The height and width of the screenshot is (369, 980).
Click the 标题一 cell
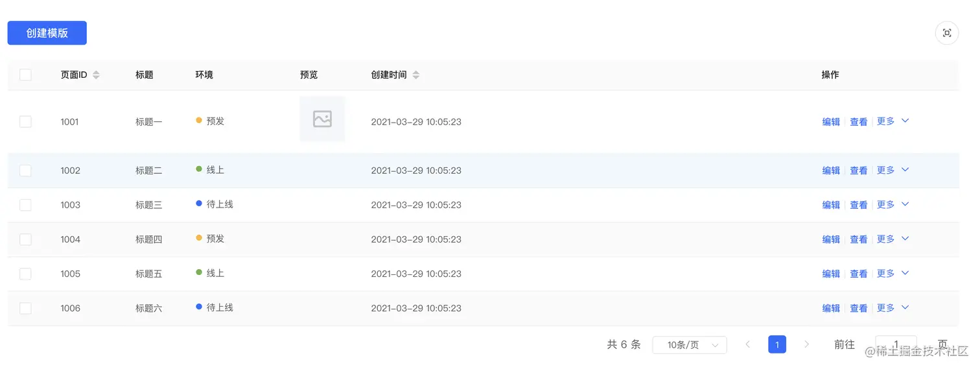(x=149, y=122)
